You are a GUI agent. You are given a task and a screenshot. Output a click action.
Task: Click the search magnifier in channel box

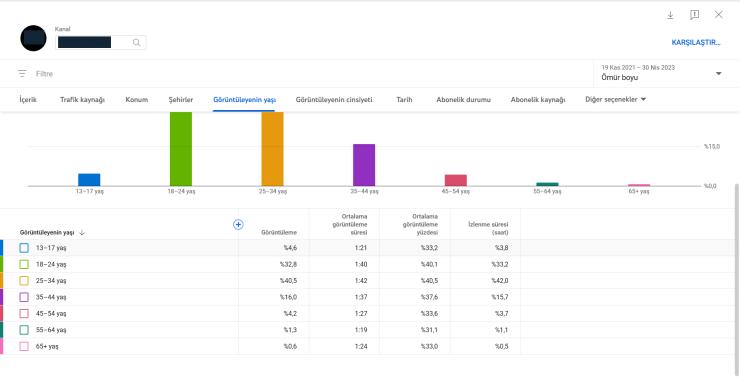click(136, 42)
